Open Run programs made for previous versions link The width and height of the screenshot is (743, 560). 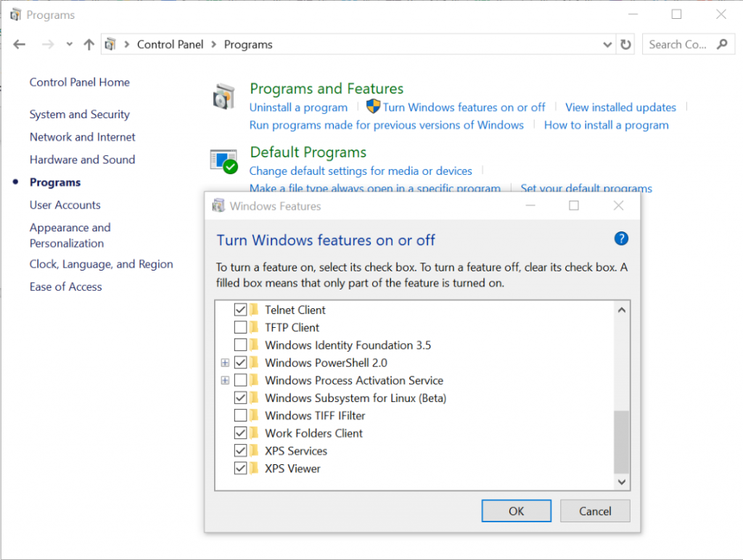click(387, 125)
